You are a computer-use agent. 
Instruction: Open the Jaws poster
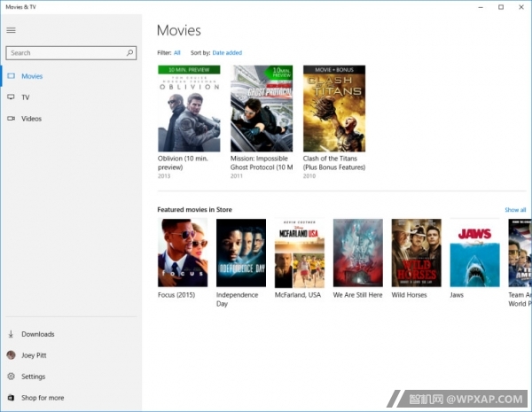pos(474,253)
